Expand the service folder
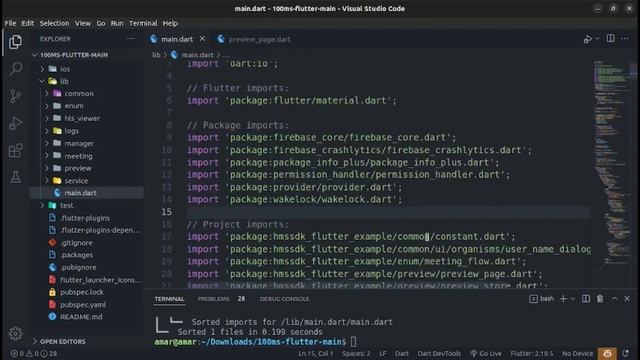Image resolution: width=640 pixels, height=360 pixels. (x=76, y=180)
